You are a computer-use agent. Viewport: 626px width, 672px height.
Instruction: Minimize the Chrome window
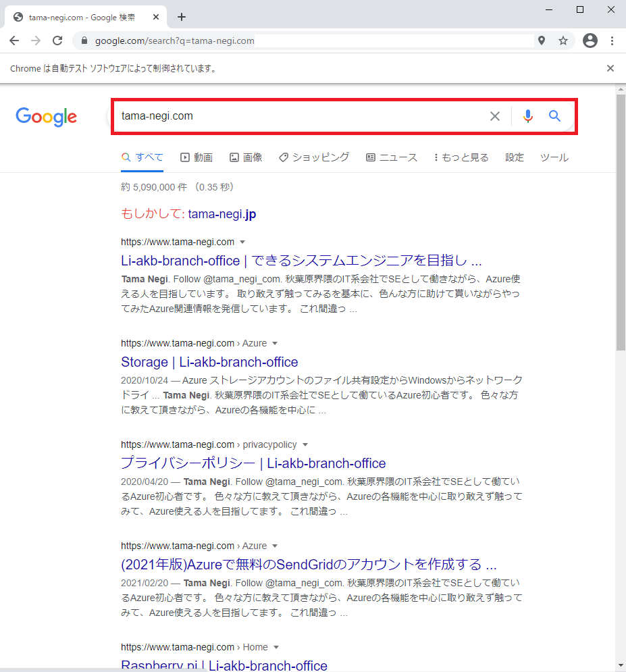click(549, 9)
